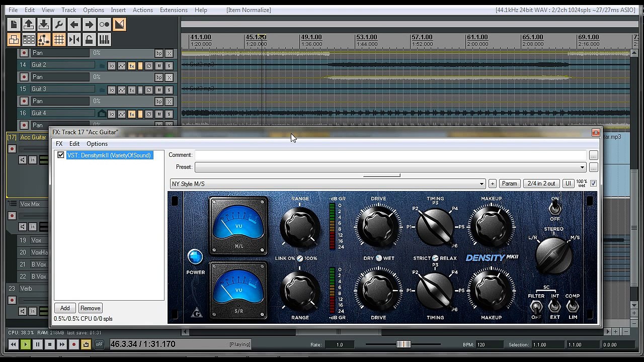Viewport: 644px width, 362px height.
Task: Invert phase on the Guit 2 track
Action: click(x=149, y=66)
